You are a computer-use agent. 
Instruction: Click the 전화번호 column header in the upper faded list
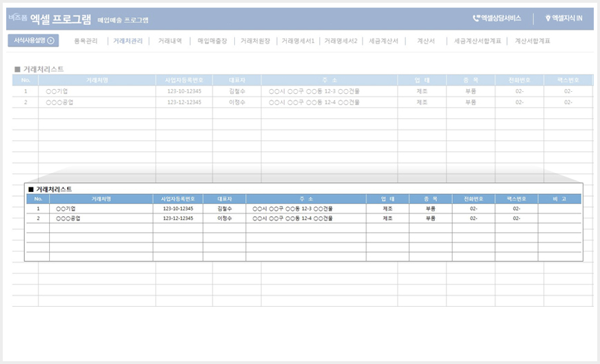519,80
